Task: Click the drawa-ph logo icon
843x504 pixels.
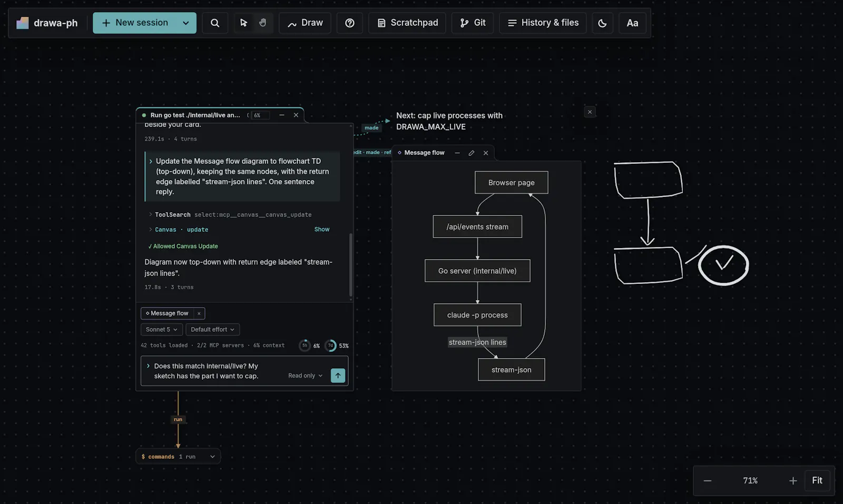Action: 23,23
